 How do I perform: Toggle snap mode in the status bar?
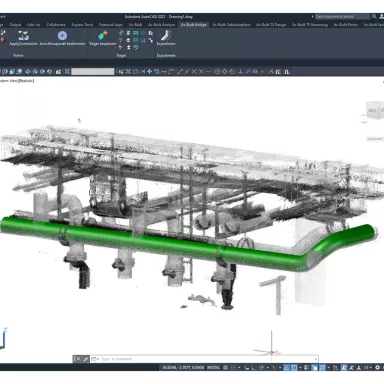coord(233,368)
